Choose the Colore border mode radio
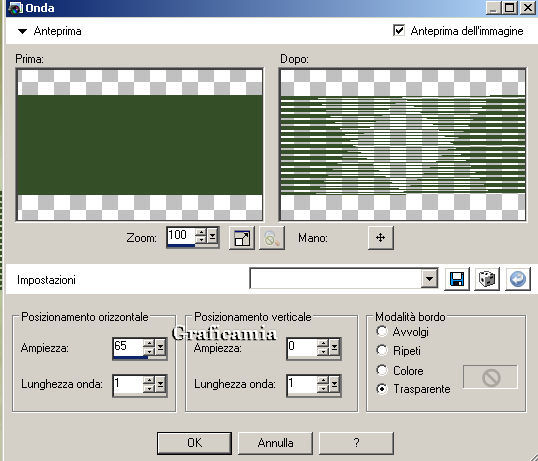Viewport: 538px width, 461px height. pyautogui.click(x=382, y=370)
